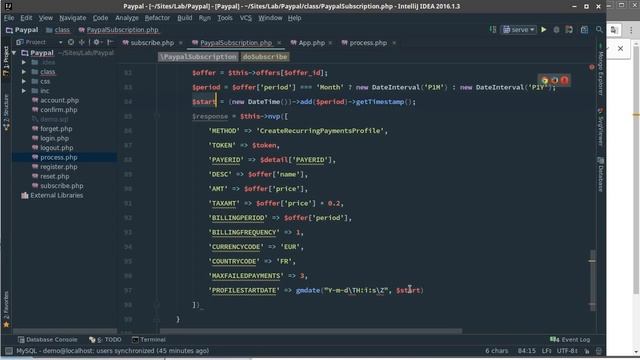Select login.php in project tree
The height and width of the screenshot is (360, 640).
[x=54, y=138]
